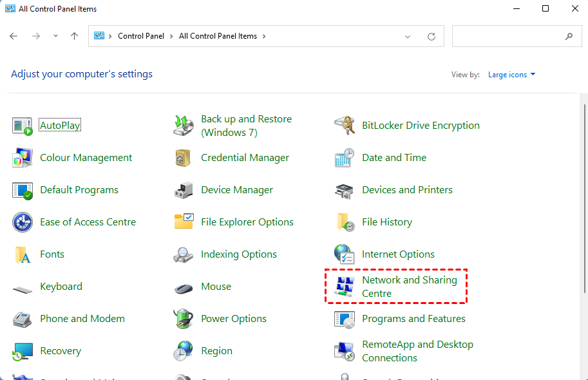Open the Keyboard icon
Screen dimensions: 588x380
click(x=22, y=289)
